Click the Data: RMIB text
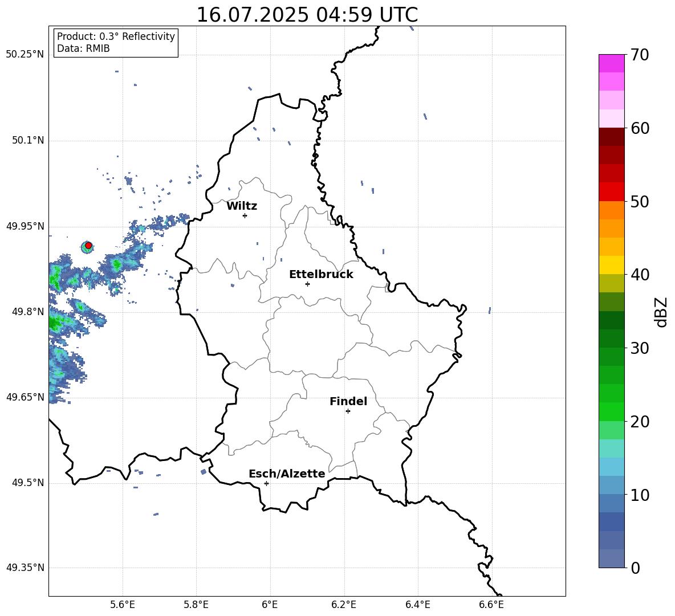The height and width of the screenshot is (616, 675). [83, 48]
